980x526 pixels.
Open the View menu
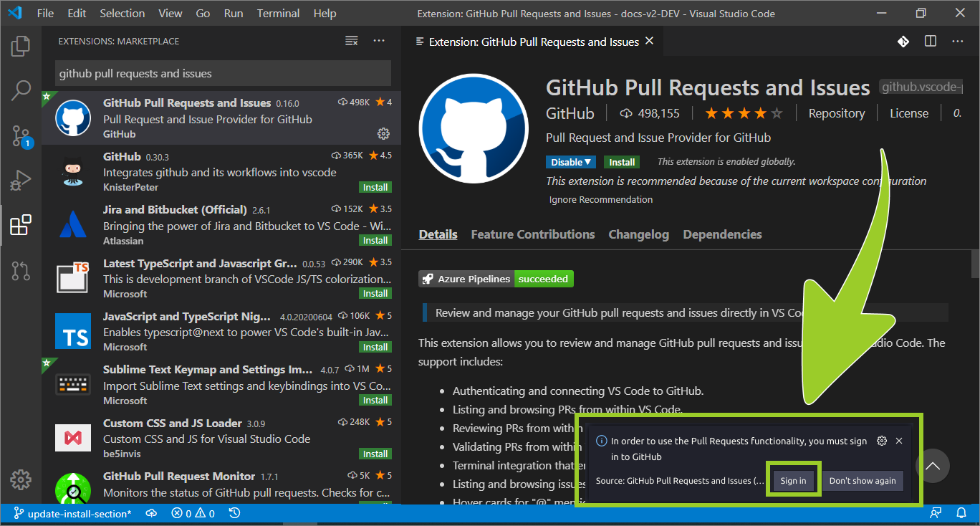170,13
